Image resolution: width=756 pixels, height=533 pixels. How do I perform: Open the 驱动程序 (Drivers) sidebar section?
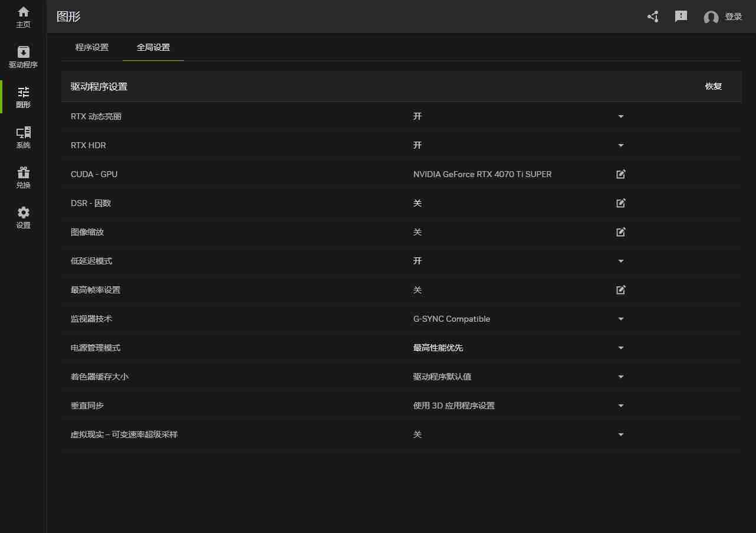click(x=23, y=56)
